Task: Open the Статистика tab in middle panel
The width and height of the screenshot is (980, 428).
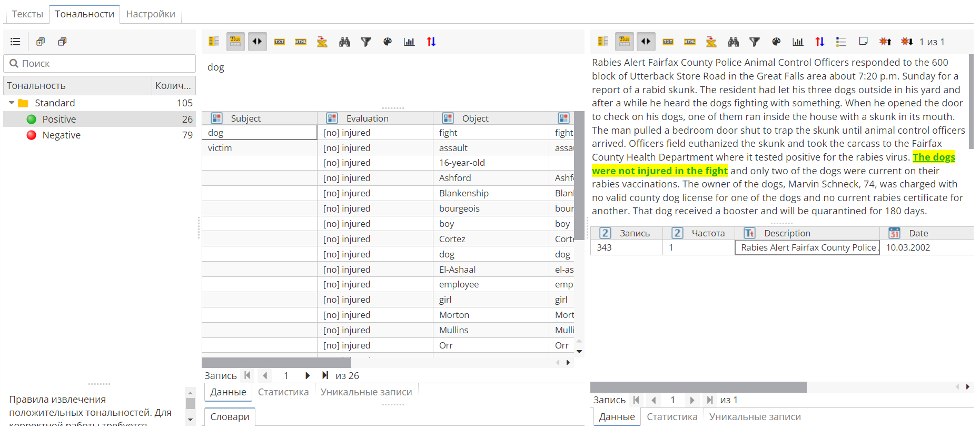Action: coord(283,392)
